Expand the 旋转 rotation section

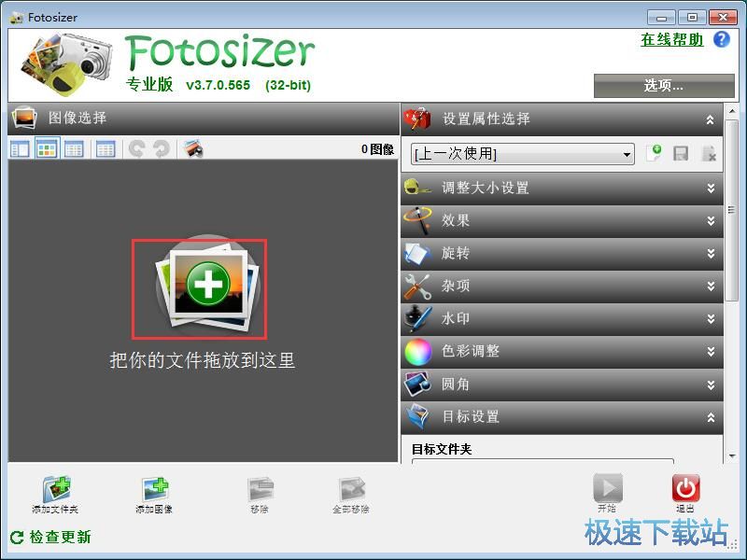(x=711, y=254)
